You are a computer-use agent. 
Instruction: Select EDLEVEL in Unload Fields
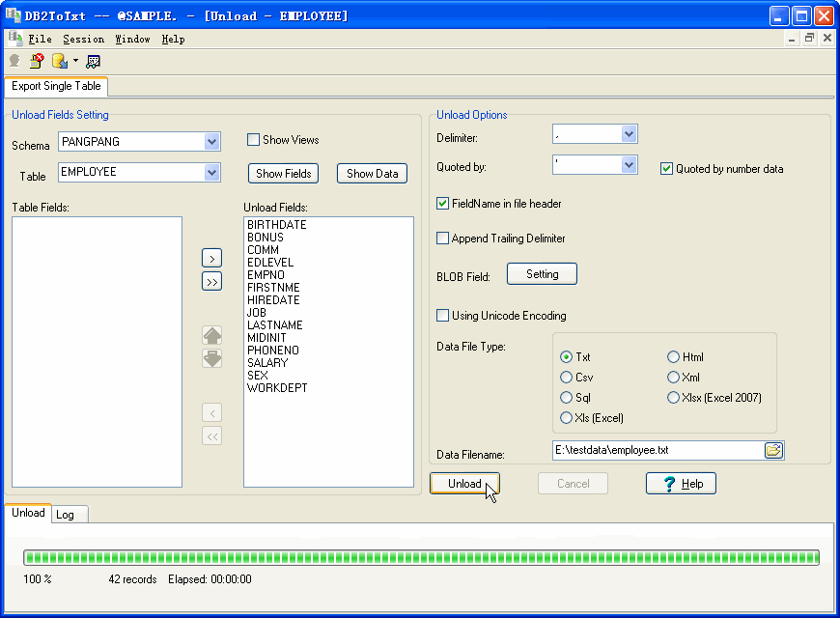[270, 263]
